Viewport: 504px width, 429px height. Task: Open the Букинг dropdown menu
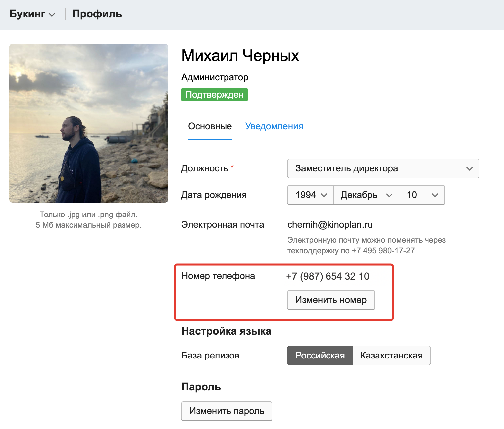coord(32,14)
